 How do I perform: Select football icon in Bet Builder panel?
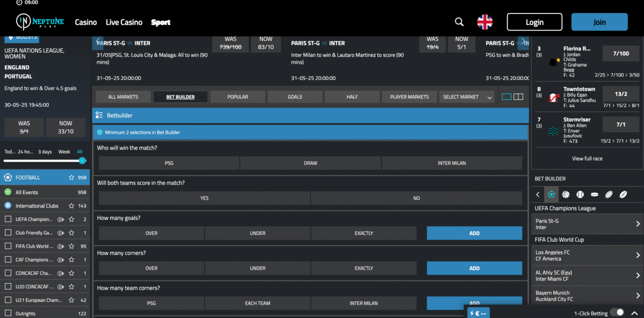coord(551,195)
